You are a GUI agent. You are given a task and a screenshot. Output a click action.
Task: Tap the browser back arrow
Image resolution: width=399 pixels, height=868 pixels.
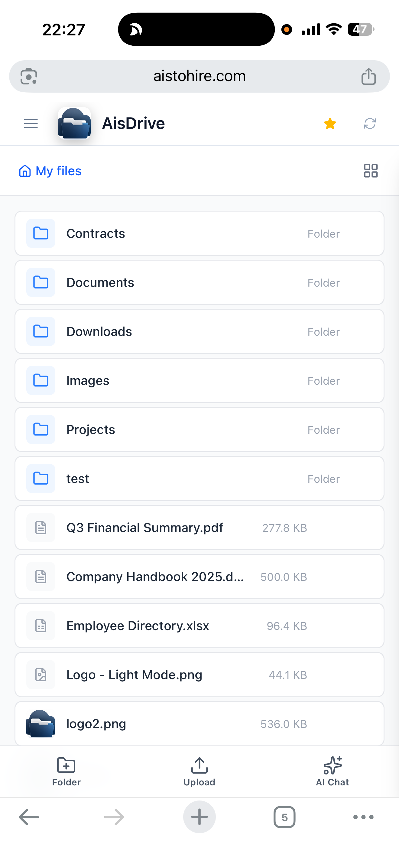[x=29, y=817]
